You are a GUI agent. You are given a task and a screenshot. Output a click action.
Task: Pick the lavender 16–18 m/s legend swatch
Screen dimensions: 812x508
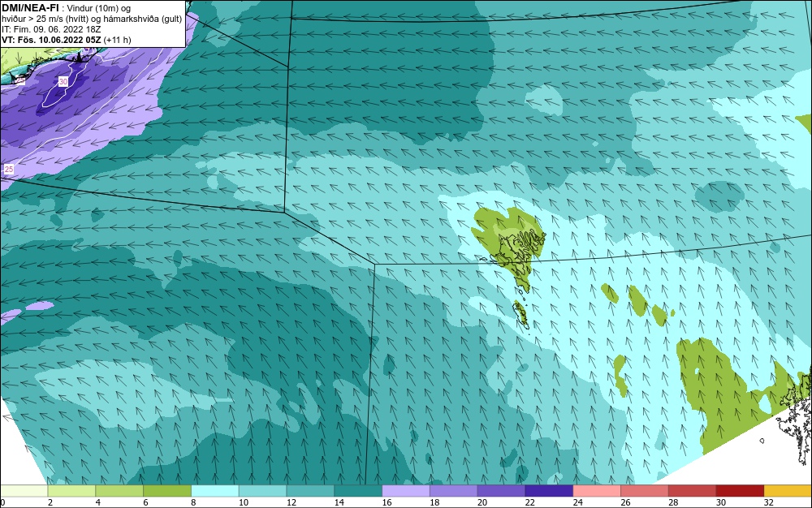click(405, 491)
